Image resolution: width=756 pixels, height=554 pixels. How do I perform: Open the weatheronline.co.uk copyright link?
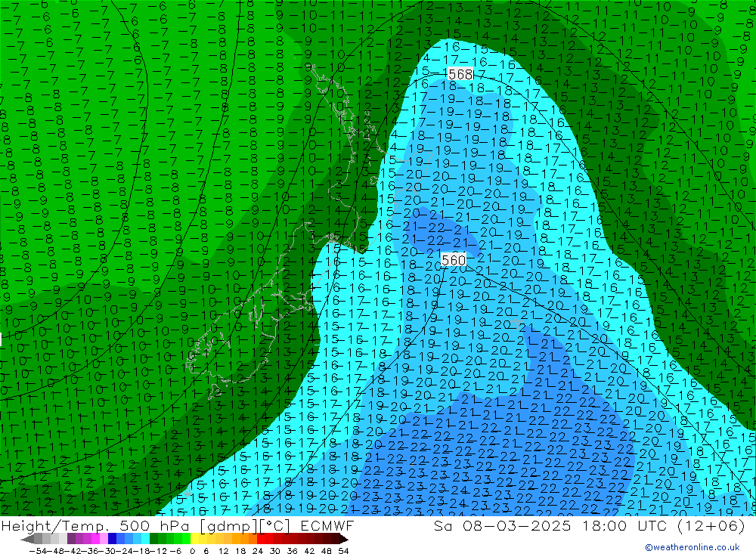pyautogui.click(x=692, y=547)
